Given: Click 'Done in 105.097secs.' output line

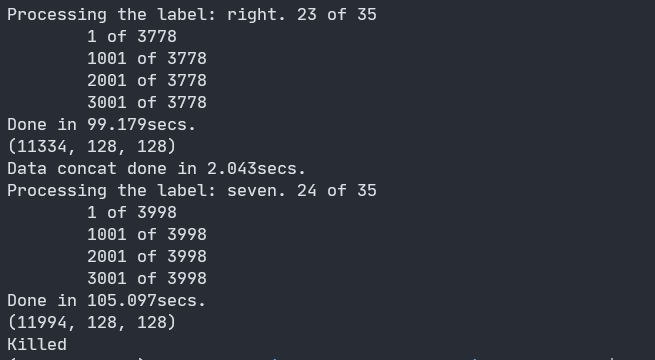Looking at the screenshot, I should click(x=107, y=301).
